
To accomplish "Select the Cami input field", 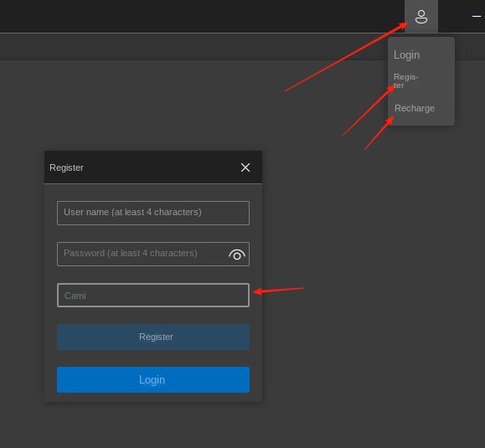I will [153, 296].
